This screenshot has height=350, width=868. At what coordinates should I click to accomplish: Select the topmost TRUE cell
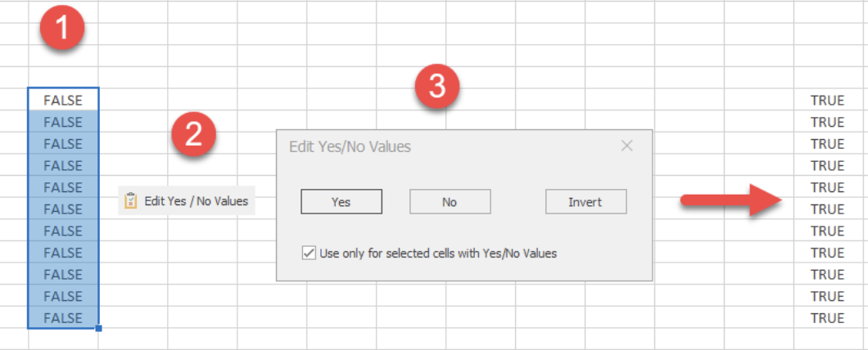tap(827, 100)
